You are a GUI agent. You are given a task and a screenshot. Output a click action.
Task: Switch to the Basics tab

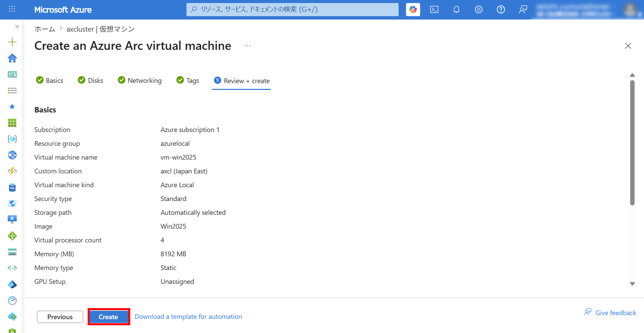click(x=49, y=80)
